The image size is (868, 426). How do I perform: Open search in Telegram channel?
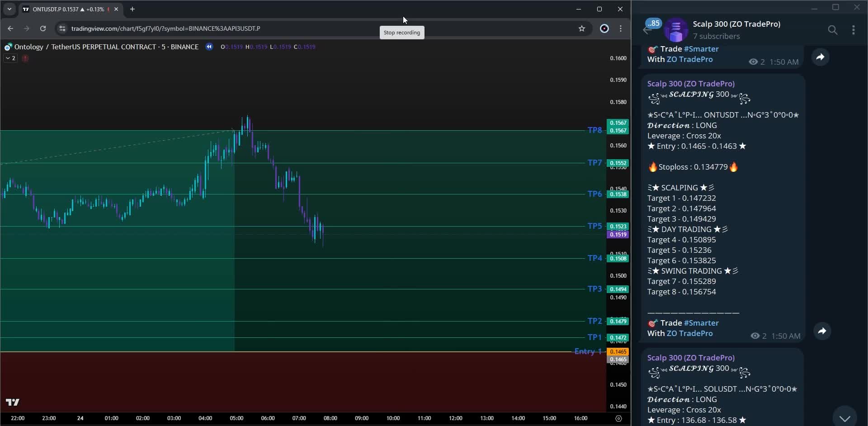coord(832,30)
